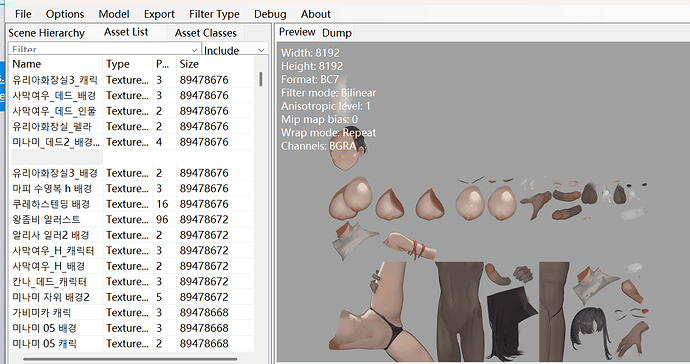Sort assets by the P... column header
The height and width of the screenshot is (364, 690).
165,64
